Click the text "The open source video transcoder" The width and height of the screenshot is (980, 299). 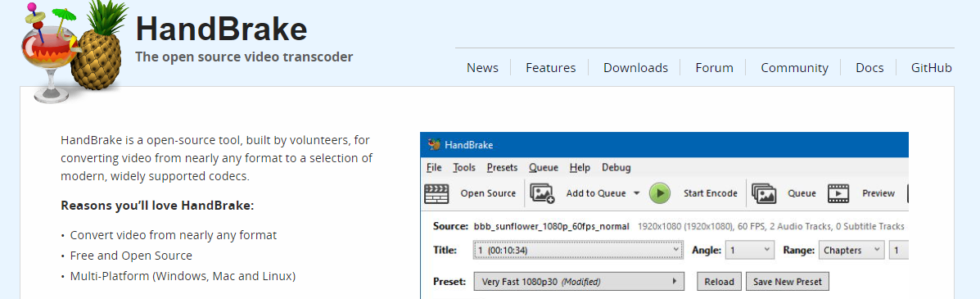(x=244, y=57)
